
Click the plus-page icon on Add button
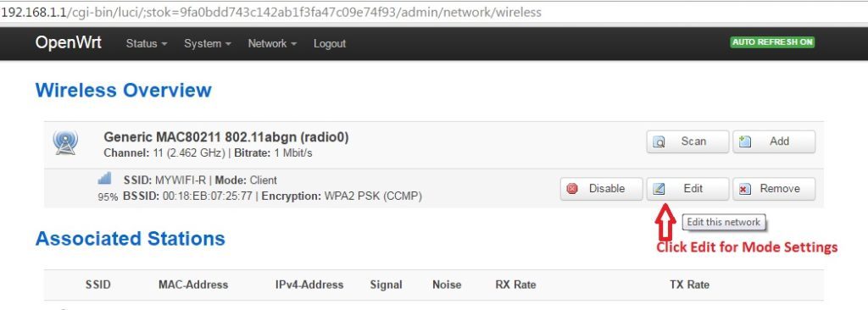tap(745, 141)
